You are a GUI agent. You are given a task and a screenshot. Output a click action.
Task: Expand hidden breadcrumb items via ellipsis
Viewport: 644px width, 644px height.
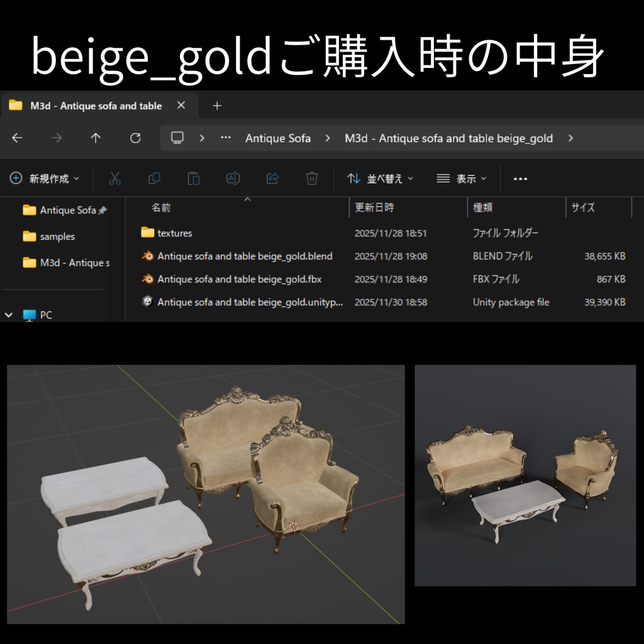tap(225, 138)
